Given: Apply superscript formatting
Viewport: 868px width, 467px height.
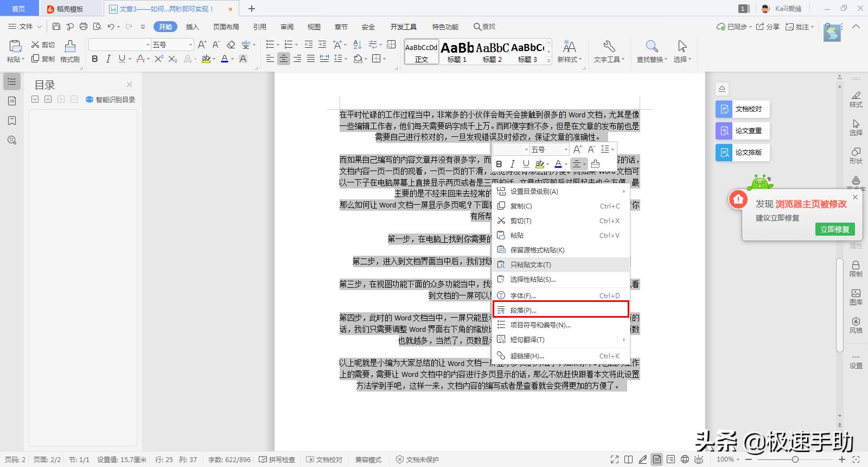Looking at the screenshot, I should tap(159, 59).
